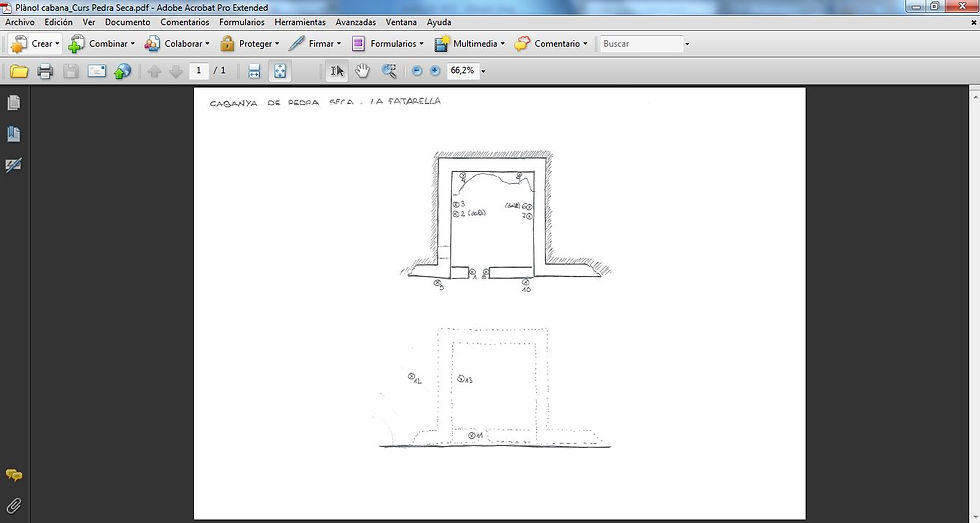
Task: Open the Comments panel in sidebar
Action: (14, 476)
